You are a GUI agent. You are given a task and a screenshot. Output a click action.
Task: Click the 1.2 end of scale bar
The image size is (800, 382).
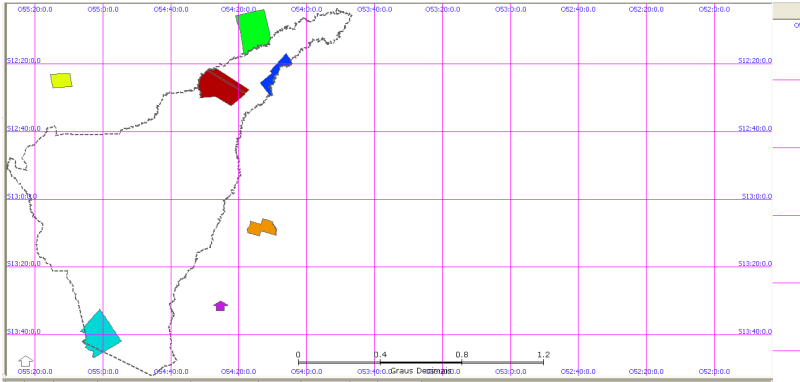[543, 354]
